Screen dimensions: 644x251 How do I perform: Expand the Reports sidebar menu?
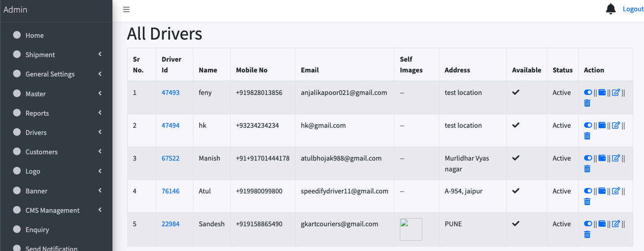pos(37,113)
